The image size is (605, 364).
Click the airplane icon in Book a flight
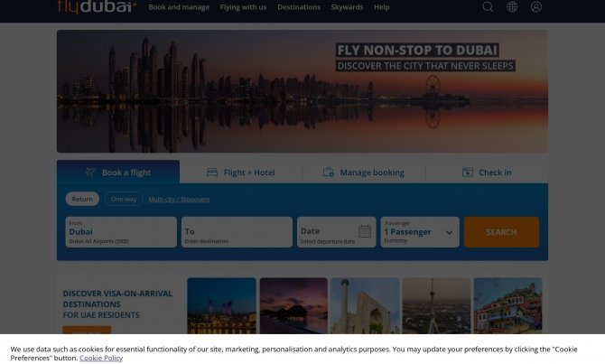(90, 173)
